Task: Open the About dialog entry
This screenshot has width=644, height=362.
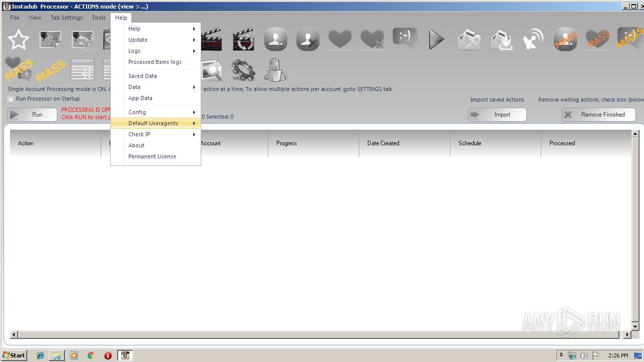Action: tap(155, 145)
